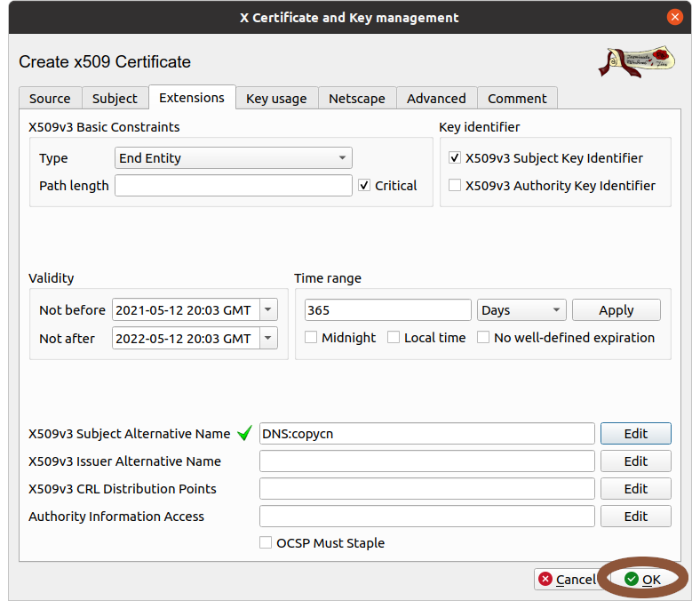
Task: Expand the Type dropdown showing End Entity
Action: click(x=234, y=157)
